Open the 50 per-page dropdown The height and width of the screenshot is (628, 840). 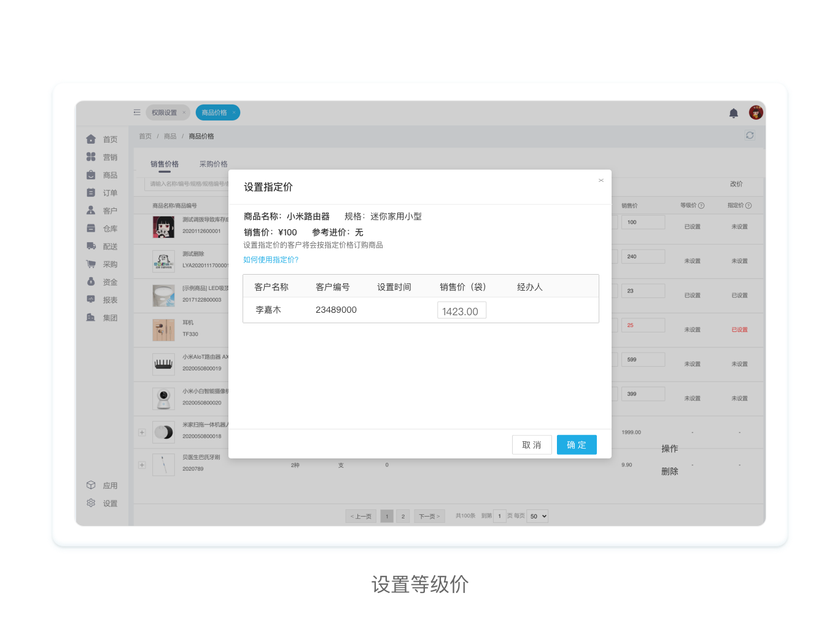[x=538, y=516]
